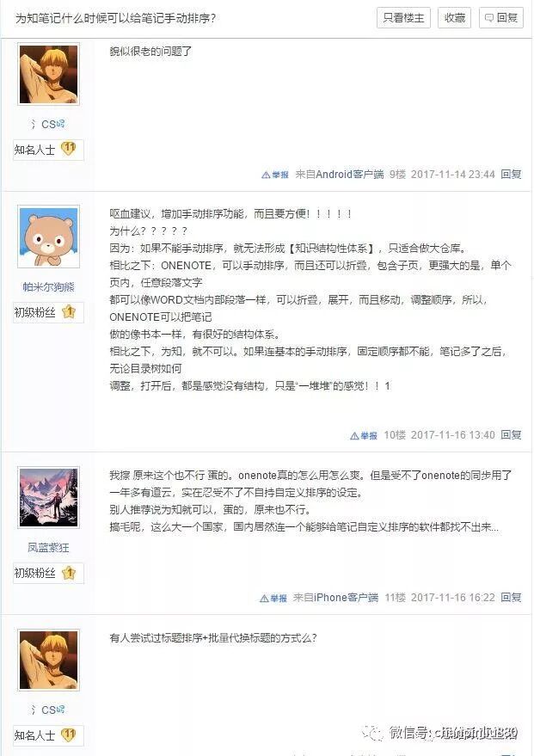The width and height of the screenshot is (534, 756).
Task: Click the 来自iPhone客户端 link
Action: point(335,598)
